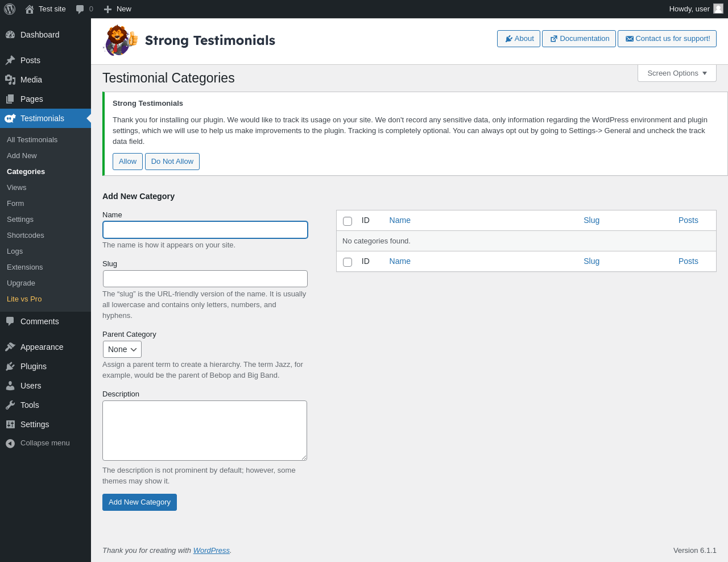Click the Do Not Allow tracking button

pyautogui.click(x=172, y=162)
